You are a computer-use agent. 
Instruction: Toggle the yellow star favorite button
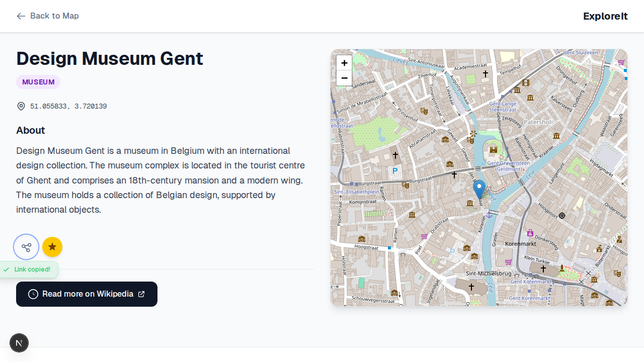click(52, 247)
